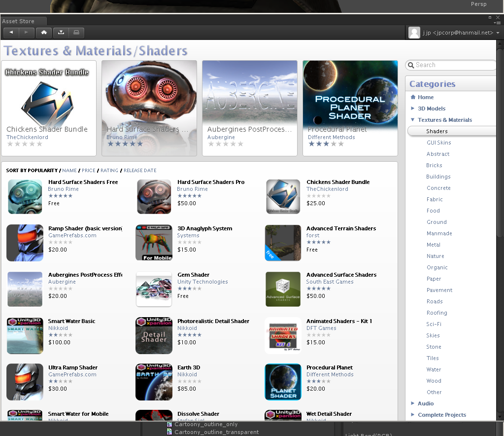504x436 pixels.
Task: Select the Wood subcategory
Action: (x=434, y=381)
